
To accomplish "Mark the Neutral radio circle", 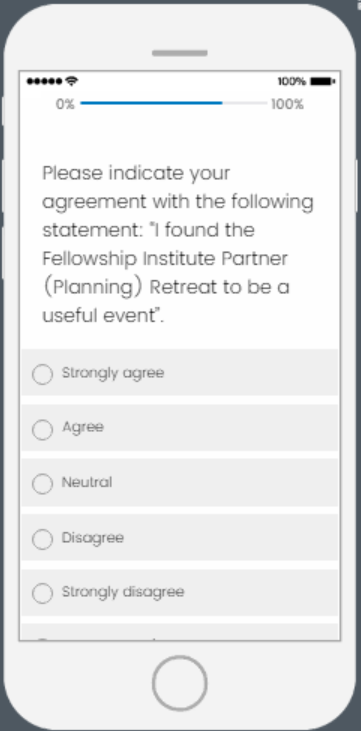I will [x=42, y=484].
